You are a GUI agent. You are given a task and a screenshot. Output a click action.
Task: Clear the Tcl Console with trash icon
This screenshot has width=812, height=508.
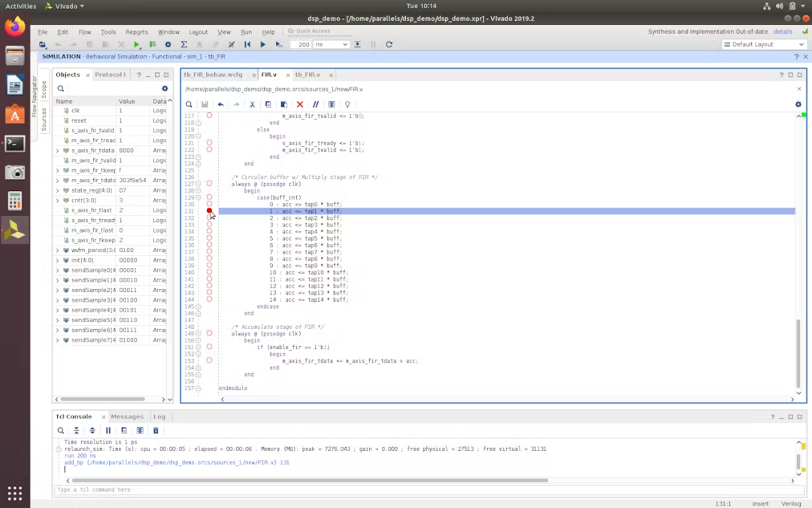pos(156,430)
